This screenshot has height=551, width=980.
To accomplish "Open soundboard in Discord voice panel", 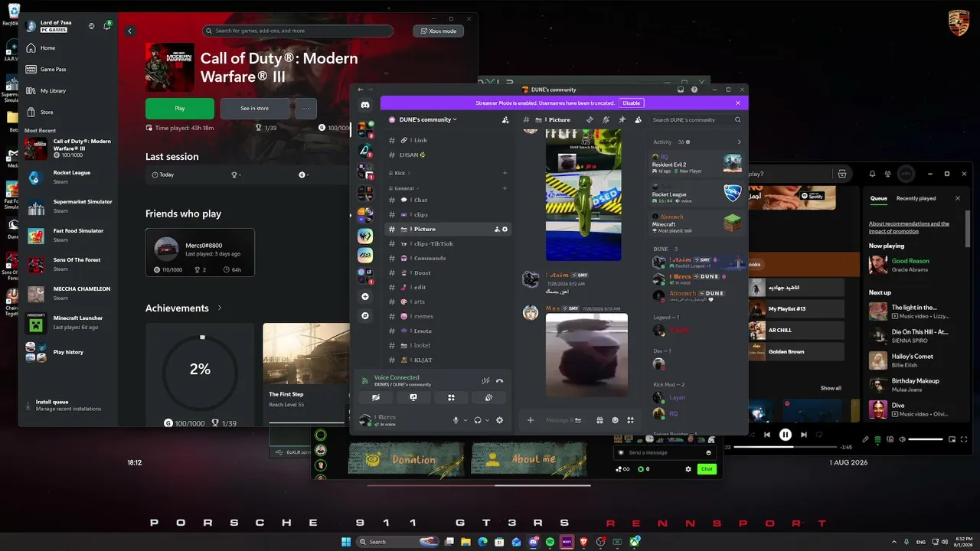I will [488, 398].
